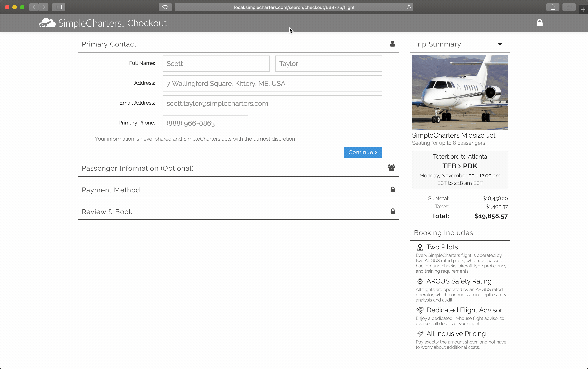
Task: Click the Continue button to proceed
Action: [363, 152]
